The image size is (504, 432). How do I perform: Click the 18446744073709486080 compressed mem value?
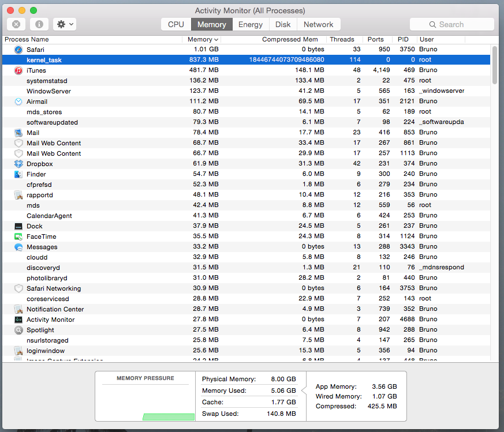tap(287, 60)
